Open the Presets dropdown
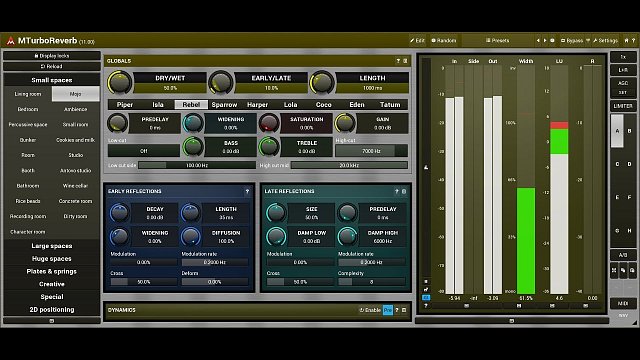 click(x=497, y=40)
